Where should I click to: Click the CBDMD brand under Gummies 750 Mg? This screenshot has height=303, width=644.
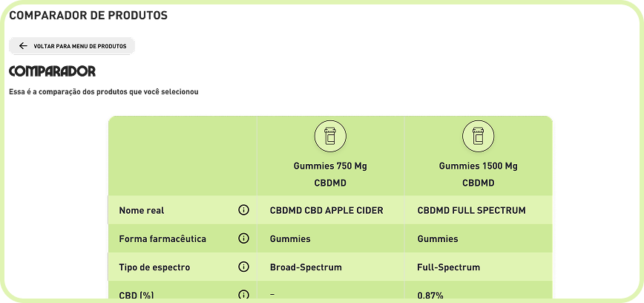coord(330,183)
